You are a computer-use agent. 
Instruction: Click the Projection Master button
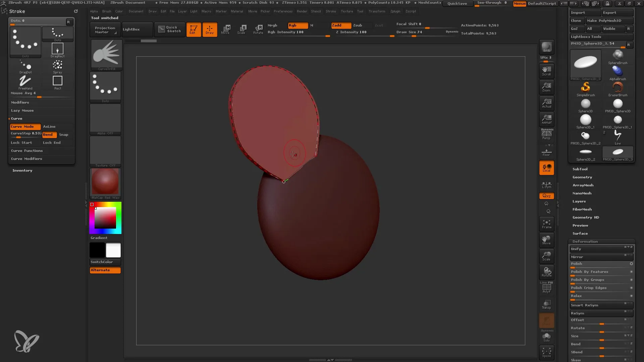coord(105,29)
